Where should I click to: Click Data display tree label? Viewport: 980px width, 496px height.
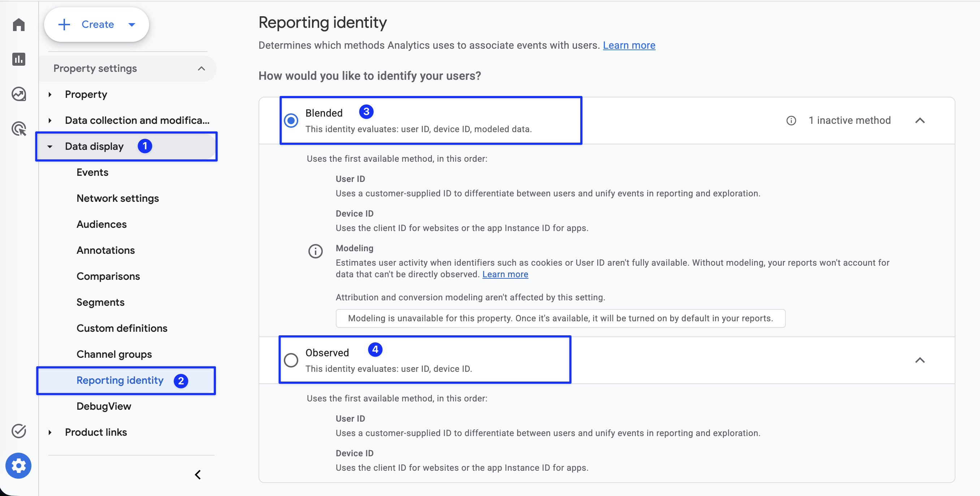[x=94, y=147]
